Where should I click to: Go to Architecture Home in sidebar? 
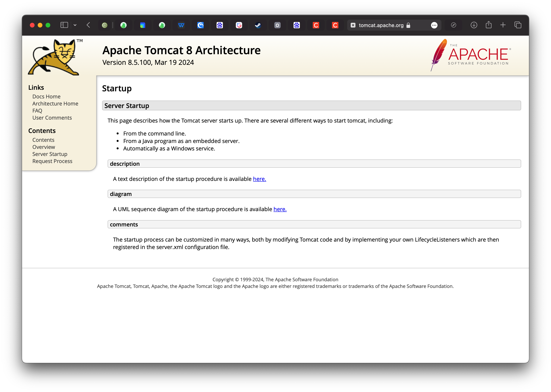pyautogui.click(x=55, y=103)
